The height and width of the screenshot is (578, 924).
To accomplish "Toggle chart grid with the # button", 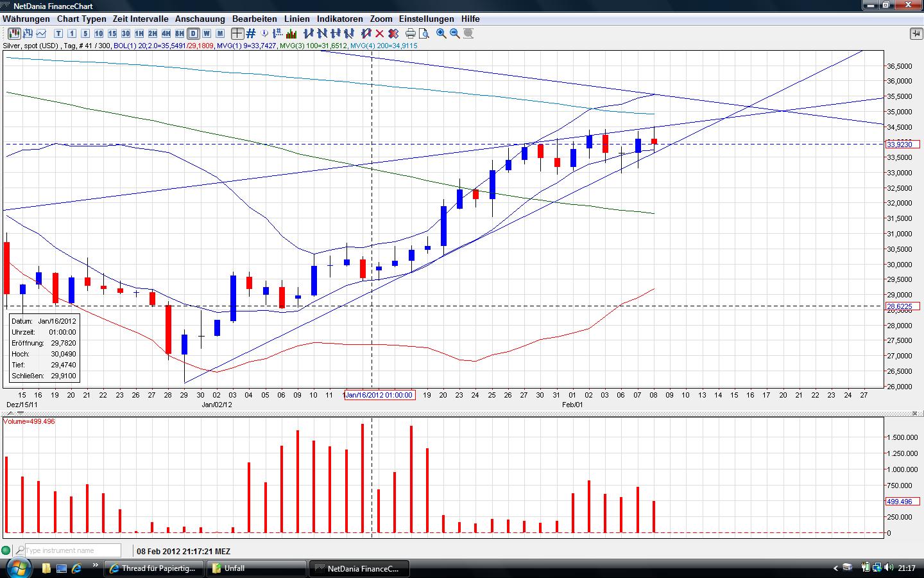I will click(x=251, y=33).
